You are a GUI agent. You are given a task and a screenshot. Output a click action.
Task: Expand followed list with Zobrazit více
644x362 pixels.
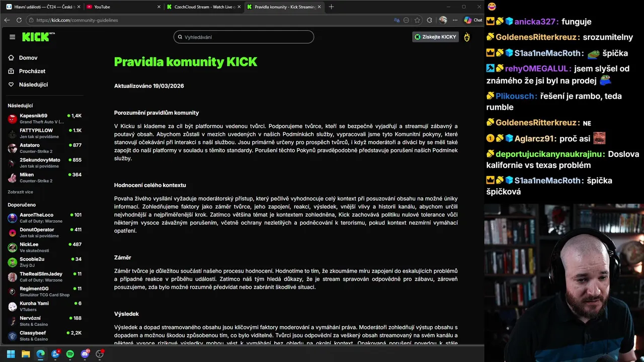[20, 192]
